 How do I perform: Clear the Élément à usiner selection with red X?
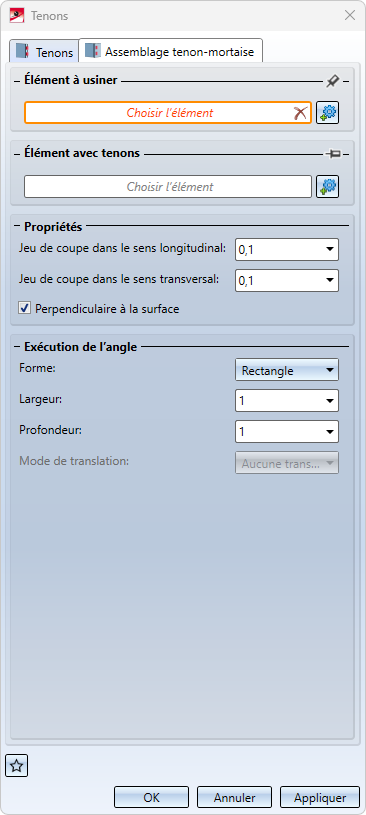pos(300,112)
